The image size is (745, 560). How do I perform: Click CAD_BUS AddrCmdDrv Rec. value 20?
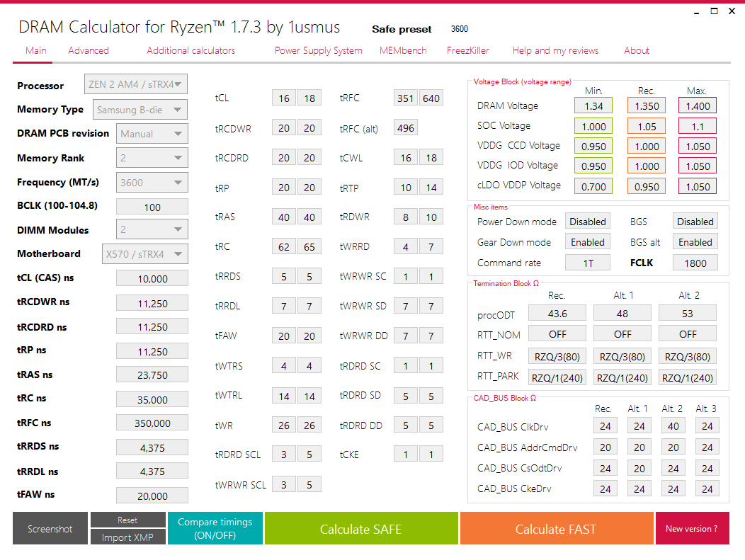605,447
